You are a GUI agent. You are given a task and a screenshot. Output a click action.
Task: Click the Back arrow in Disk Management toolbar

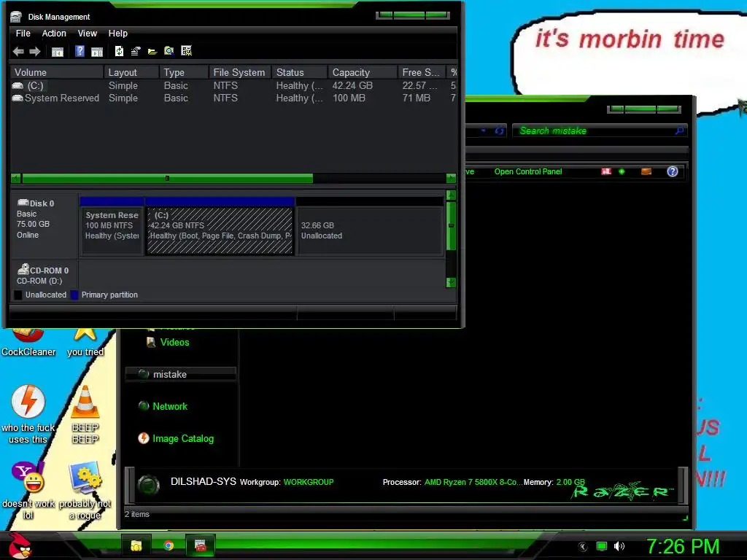(x=18, y=52)
